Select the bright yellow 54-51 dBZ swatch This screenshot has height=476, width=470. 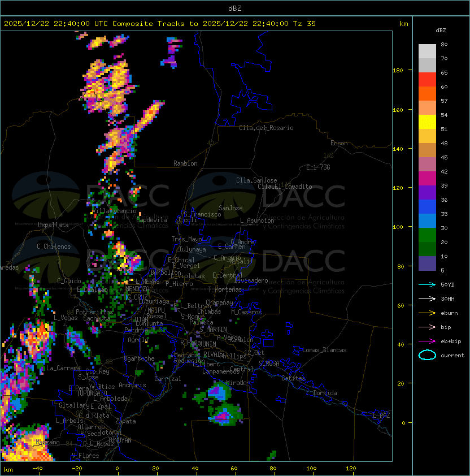(427, 122)
